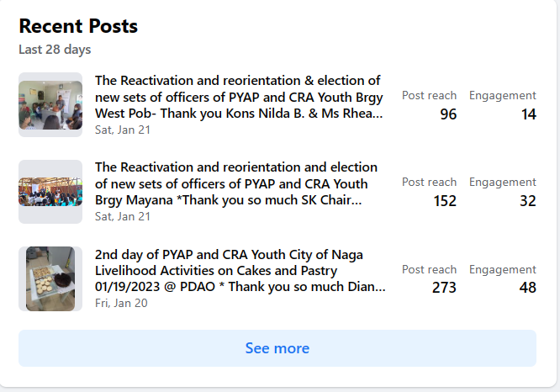Click the Mayana post's Sat, Jan 21 date

pos(123,216)
